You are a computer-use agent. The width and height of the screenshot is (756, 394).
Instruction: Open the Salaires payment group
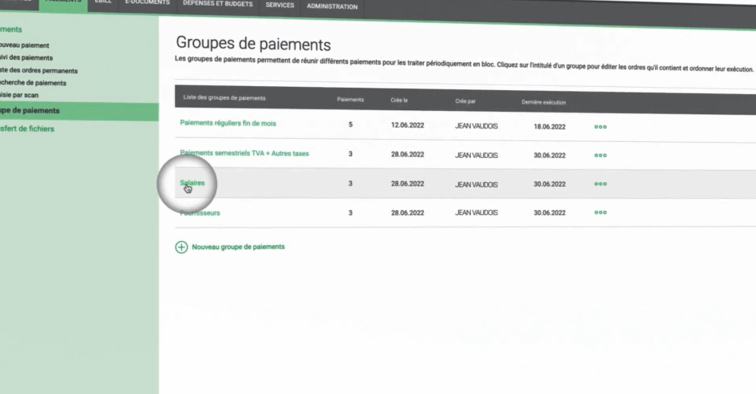pyautogui.click(x=192, y=183)
